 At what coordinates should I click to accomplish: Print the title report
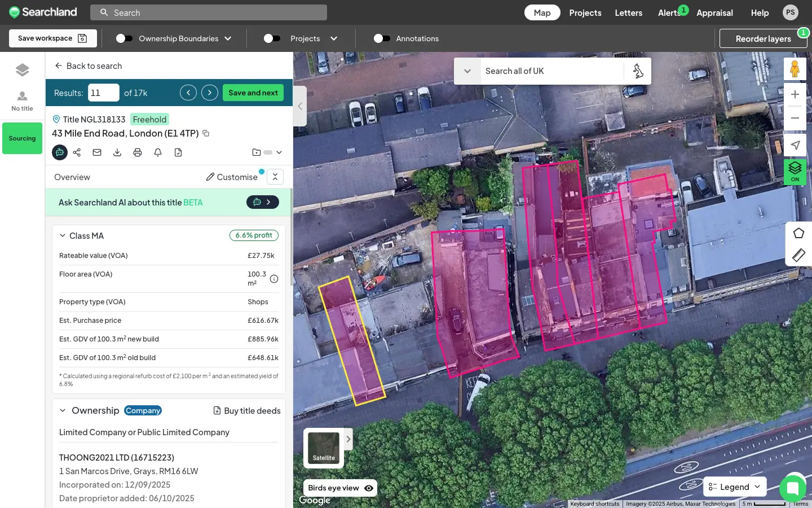point(138,152)
